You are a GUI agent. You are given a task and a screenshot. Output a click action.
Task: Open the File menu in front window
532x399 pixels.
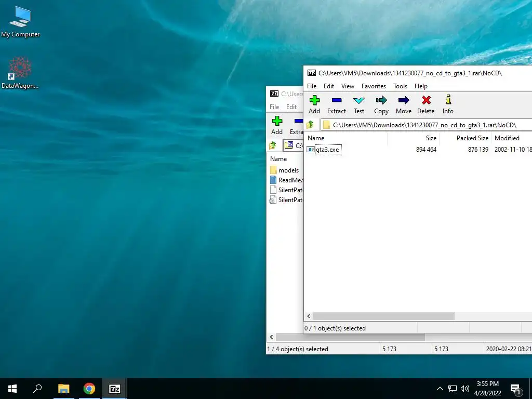[x=312, y=86]
